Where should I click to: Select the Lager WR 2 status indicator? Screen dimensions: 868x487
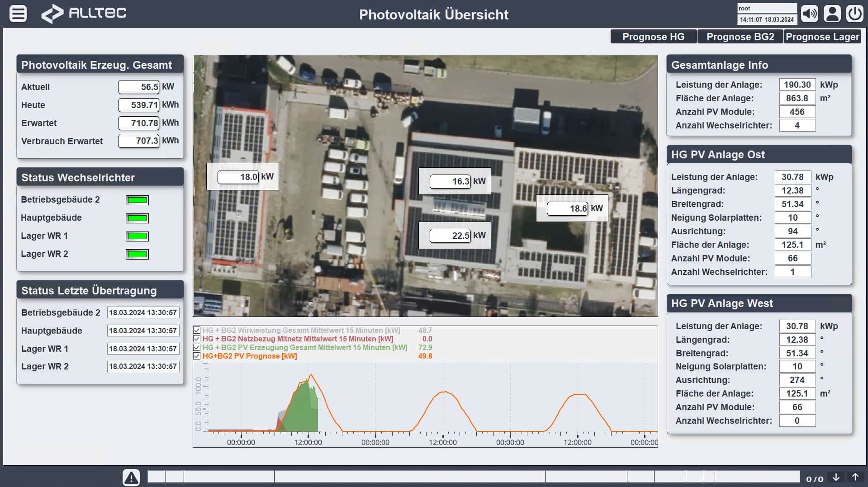point(137,254)
